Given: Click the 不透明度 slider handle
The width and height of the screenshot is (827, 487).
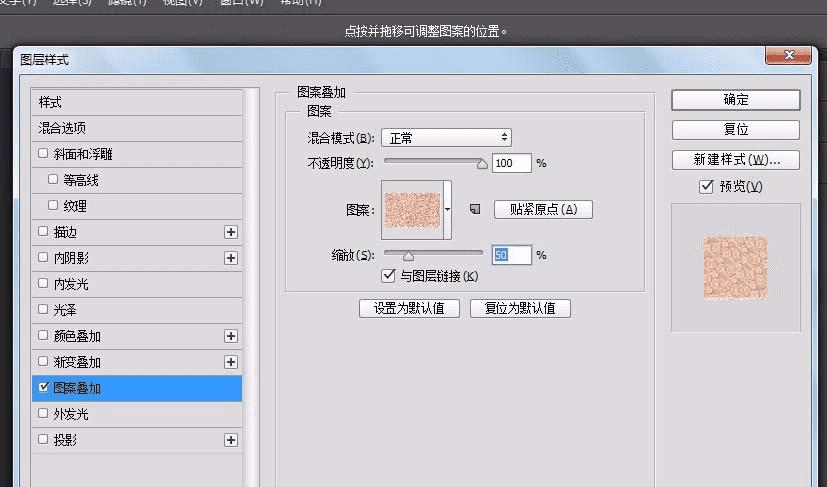Looking at the screenshot, I should 482,164.
